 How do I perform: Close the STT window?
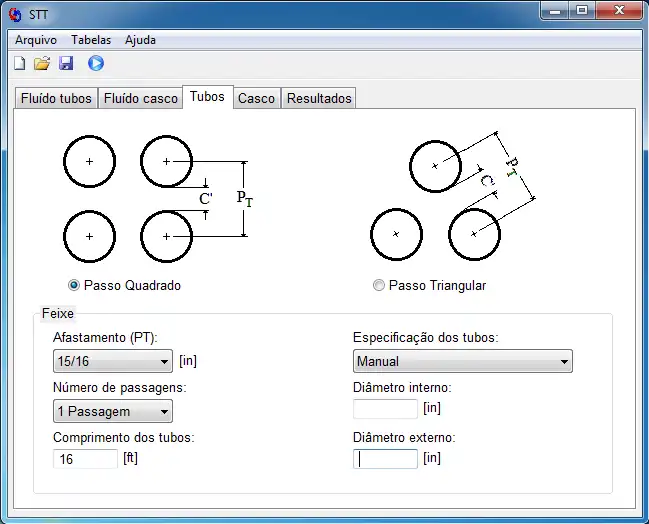point(619,10)
